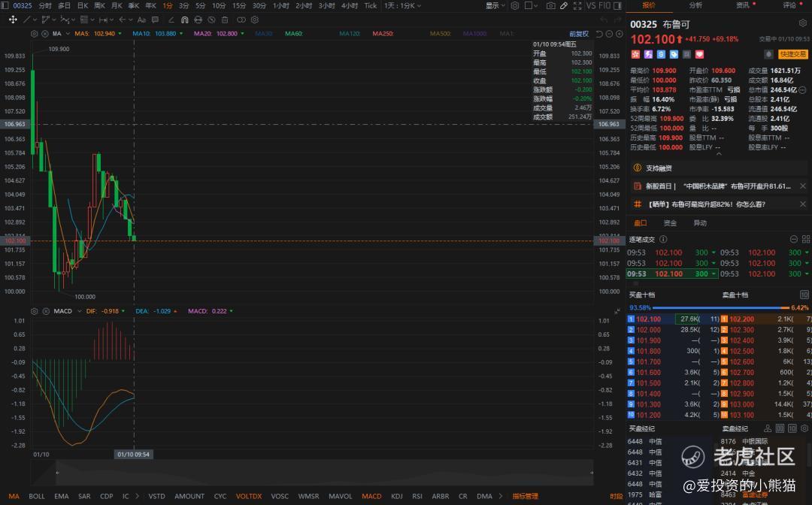812x505 pixels.
Task: Enable the RSI indicator
Action: (417, 496)
